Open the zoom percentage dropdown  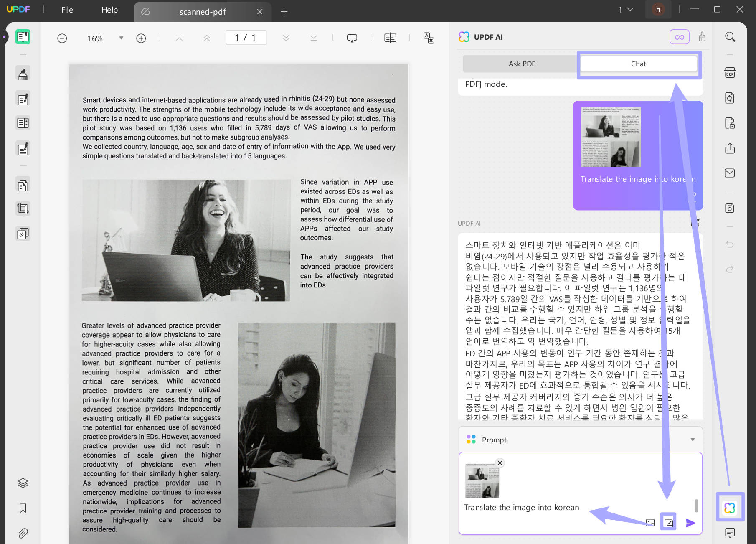coord(121,38)
